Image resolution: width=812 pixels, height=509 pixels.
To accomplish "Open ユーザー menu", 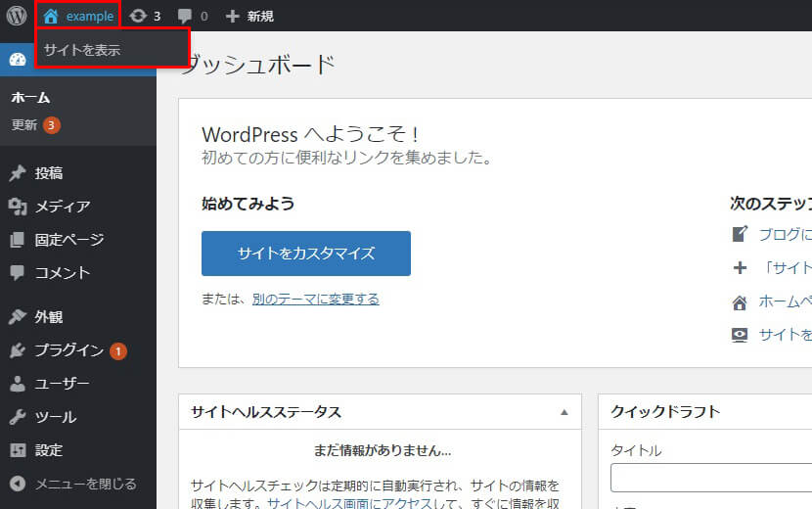I will tap(63, 384).
